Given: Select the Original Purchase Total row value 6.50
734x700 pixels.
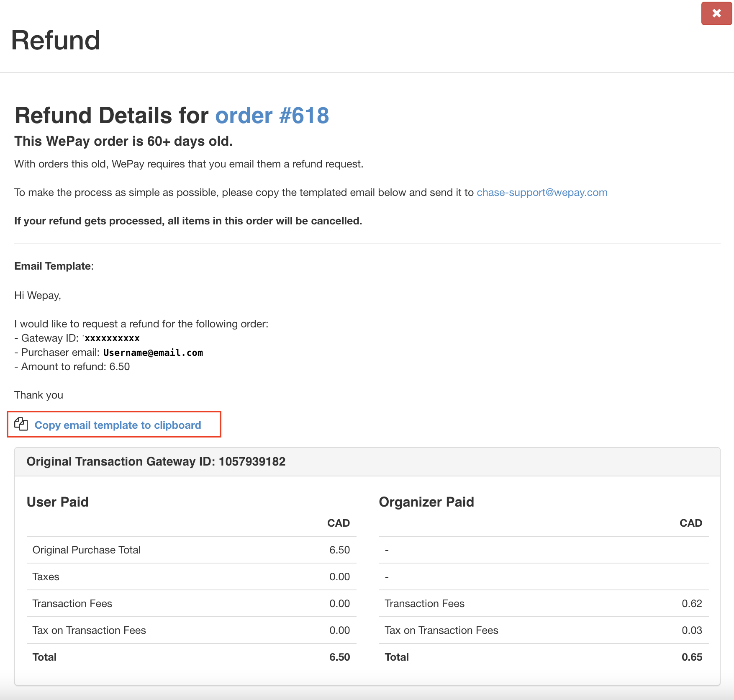Looking at the screenshot, I should click(340, 550).
